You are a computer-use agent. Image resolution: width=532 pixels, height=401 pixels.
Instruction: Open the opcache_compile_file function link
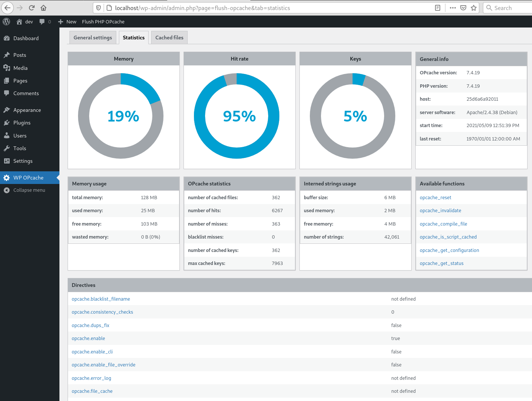point(443,224)
